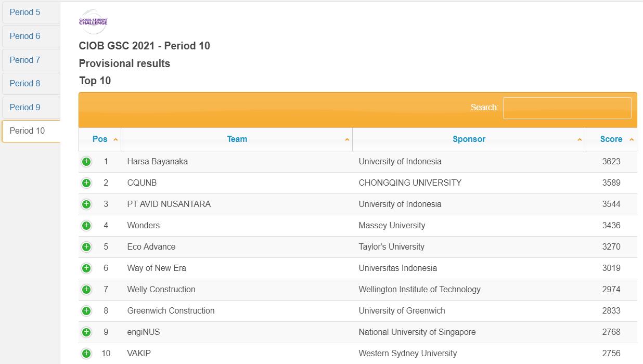Switch to the Period 6 tab
This screenshot has height=364, width=643.
(x=31, y=36)
